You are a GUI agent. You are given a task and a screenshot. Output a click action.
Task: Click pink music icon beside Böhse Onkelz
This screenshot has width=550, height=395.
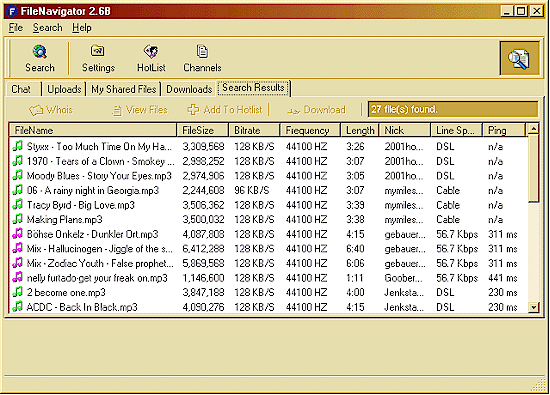point(18,234)
